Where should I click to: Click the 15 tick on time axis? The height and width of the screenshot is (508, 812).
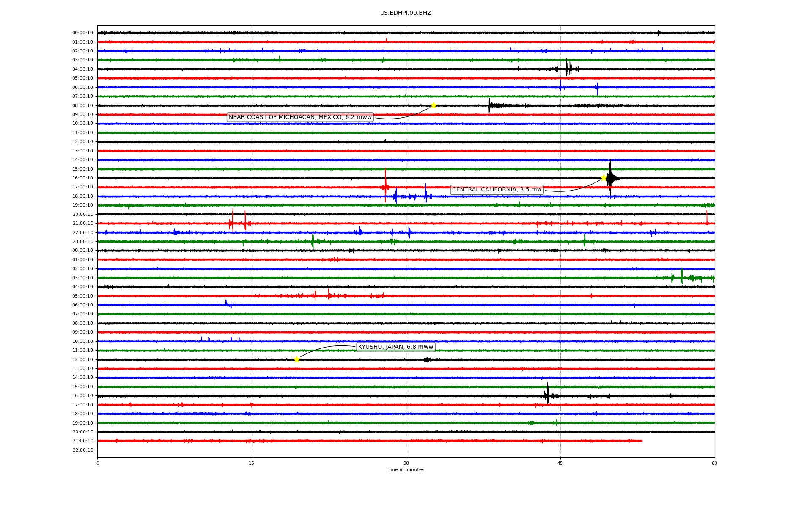pos(252,463)
